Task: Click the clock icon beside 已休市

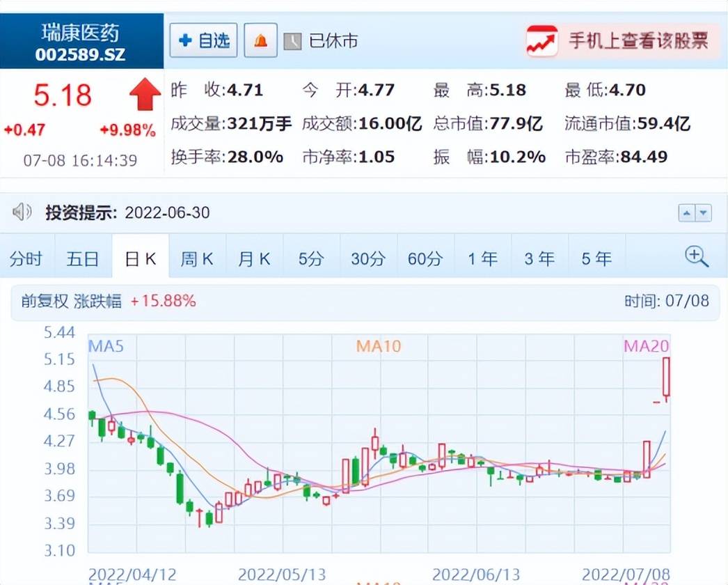Action: 293,41
